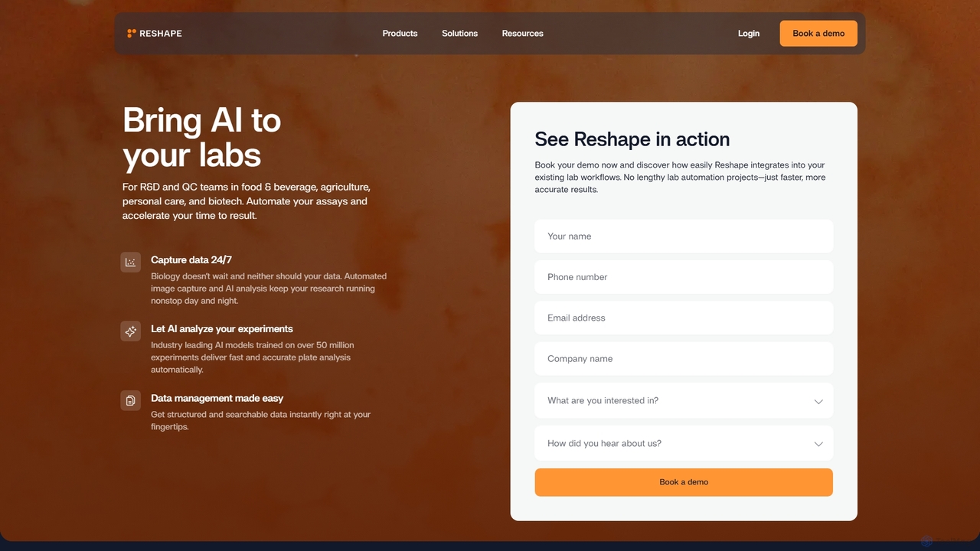
Task: Open the Resources menu
Action: pos(522,34)
